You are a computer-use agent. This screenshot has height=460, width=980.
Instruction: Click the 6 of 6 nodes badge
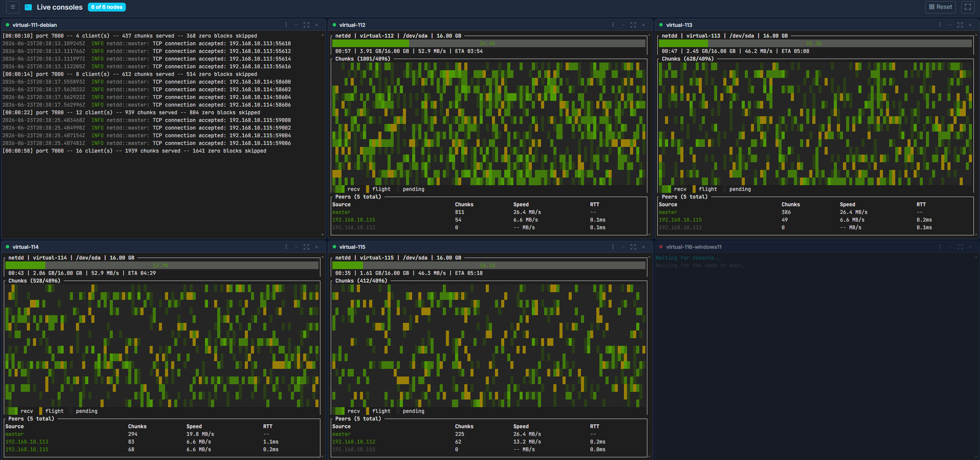[107, 7]
